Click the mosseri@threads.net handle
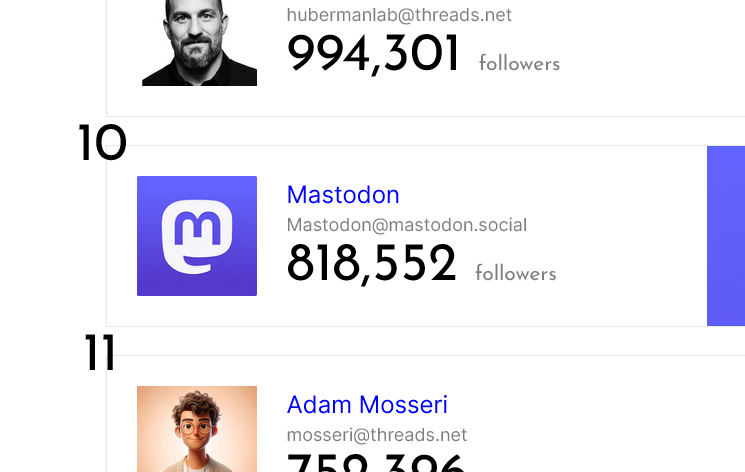The width and height of the screenshot is (745, 472). coord(377,435)
